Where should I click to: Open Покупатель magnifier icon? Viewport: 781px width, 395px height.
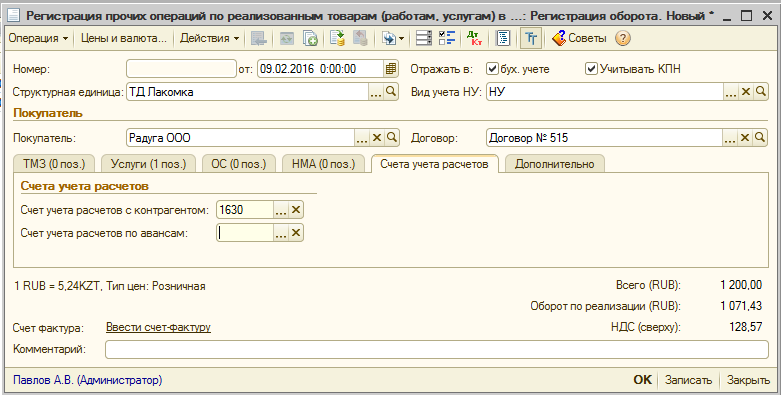(x=391, y=137)
